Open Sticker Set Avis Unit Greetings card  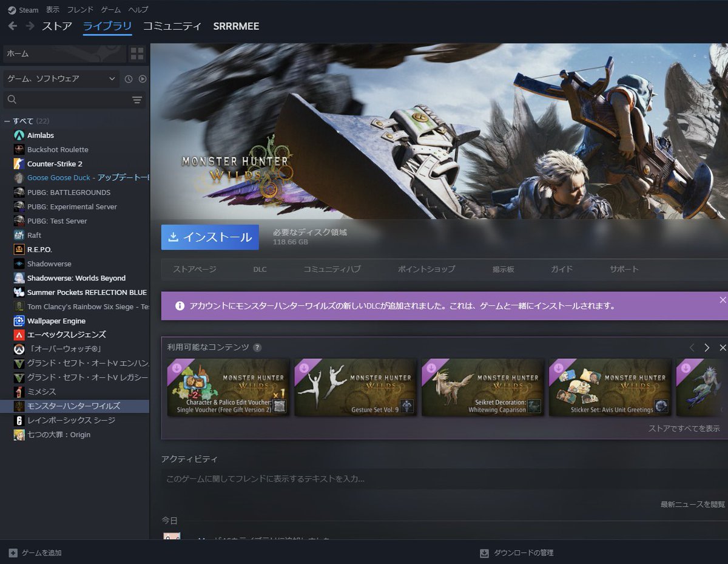click(610, 387)
